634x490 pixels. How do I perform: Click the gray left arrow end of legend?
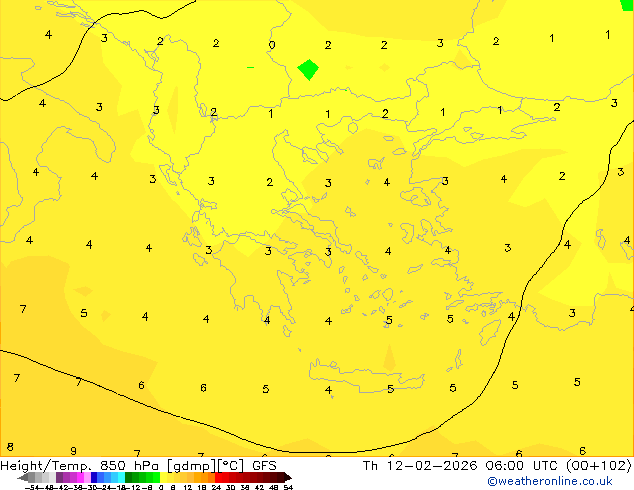coord(23,477)
